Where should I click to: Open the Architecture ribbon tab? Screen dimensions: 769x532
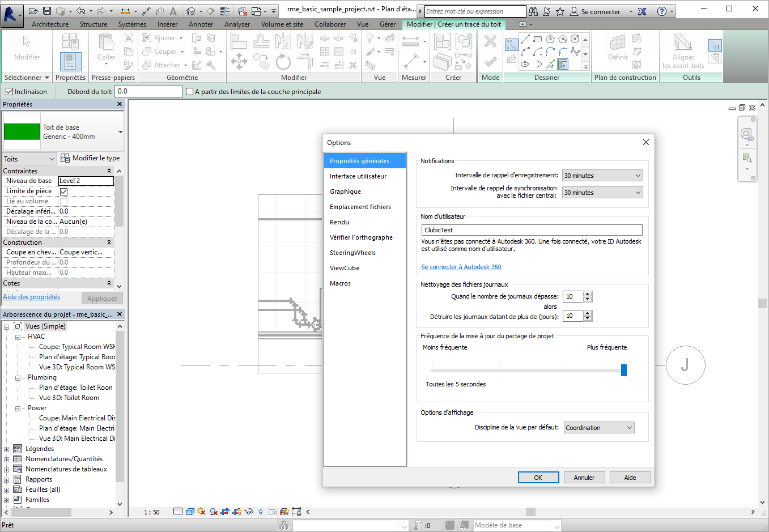tap(50, 24)
